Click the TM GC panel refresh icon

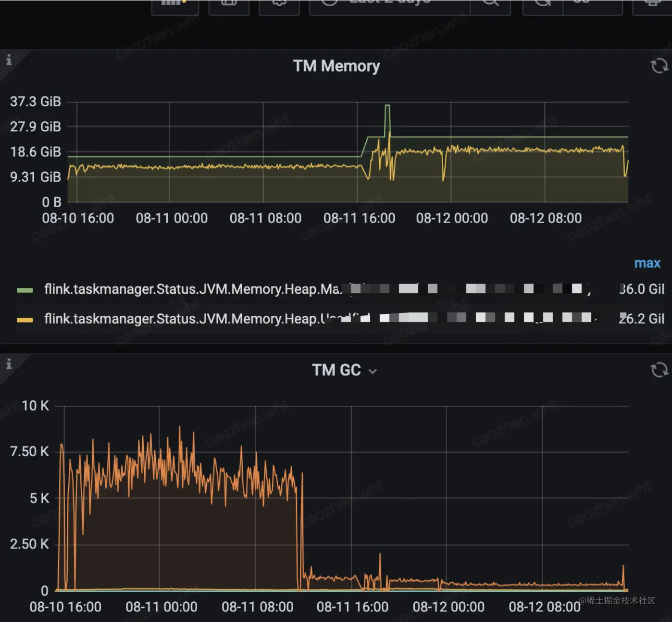pos(659,370)
